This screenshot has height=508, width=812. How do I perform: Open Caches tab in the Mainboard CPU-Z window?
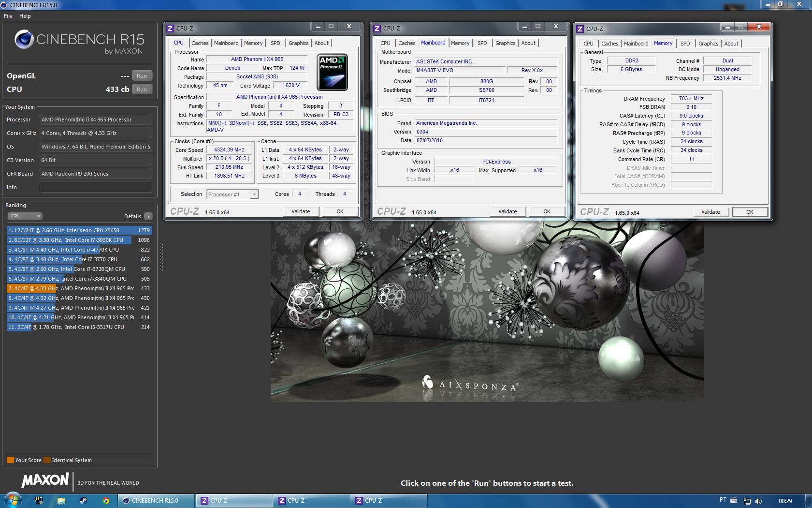click(x=406, y=43)
